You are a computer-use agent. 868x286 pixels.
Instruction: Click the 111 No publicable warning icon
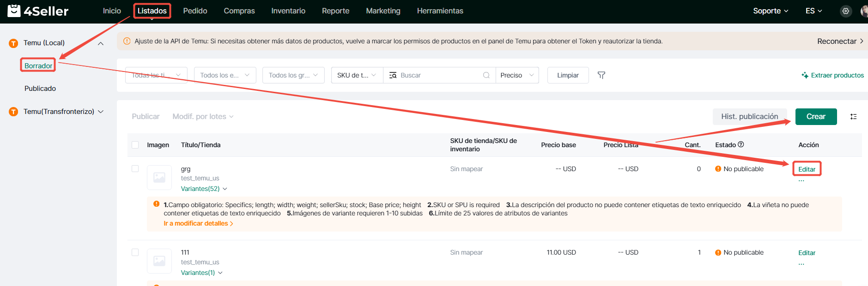(x=718, y=252)
